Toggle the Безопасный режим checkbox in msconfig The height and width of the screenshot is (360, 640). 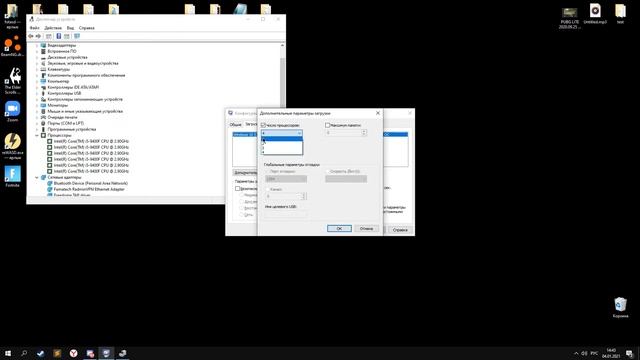pos(237,189)
